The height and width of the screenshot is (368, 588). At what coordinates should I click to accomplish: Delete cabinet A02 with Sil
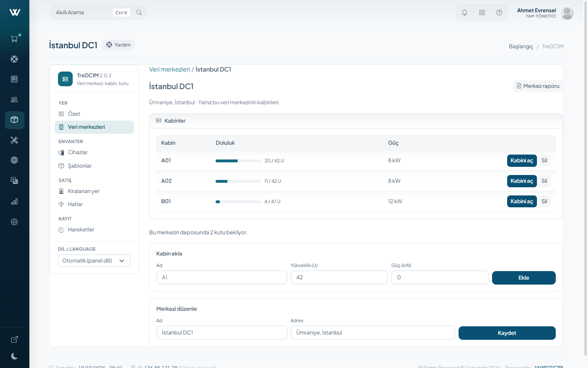click(544, 181)
